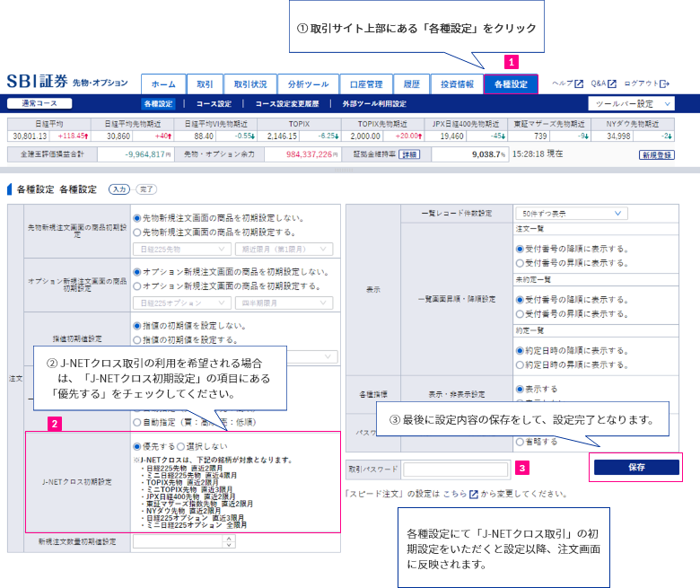
Task: Select 指値の初期値を設定する
Action: [x=137, y=340]
